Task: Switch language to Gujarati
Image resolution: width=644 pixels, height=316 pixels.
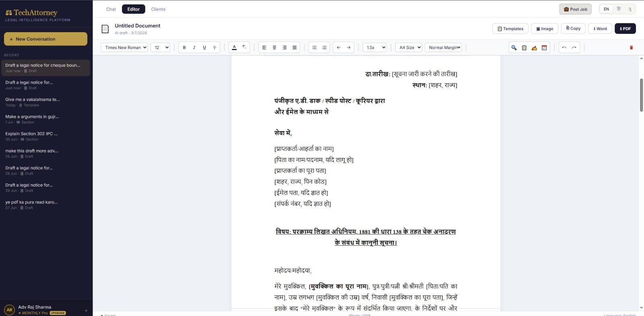Action: 630,9
